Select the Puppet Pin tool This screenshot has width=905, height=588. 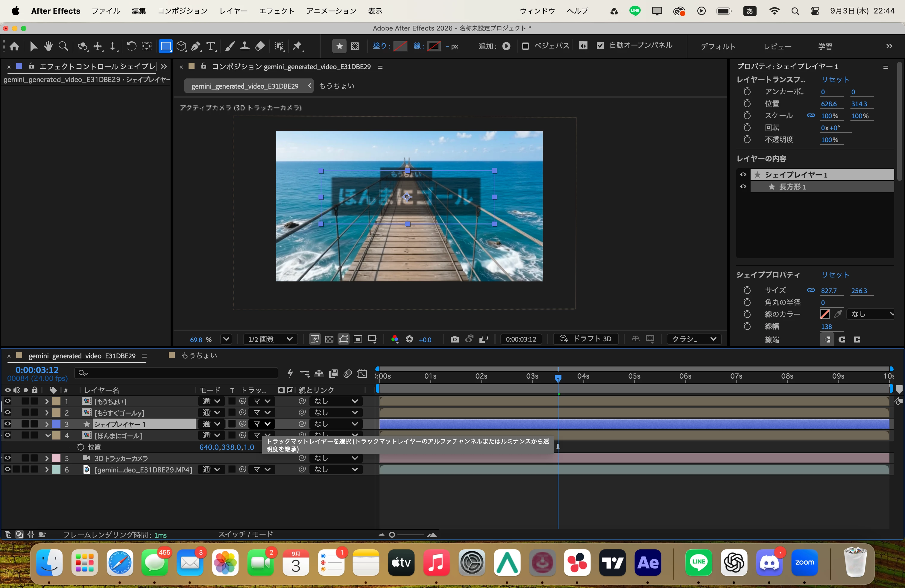coord(297,46)
